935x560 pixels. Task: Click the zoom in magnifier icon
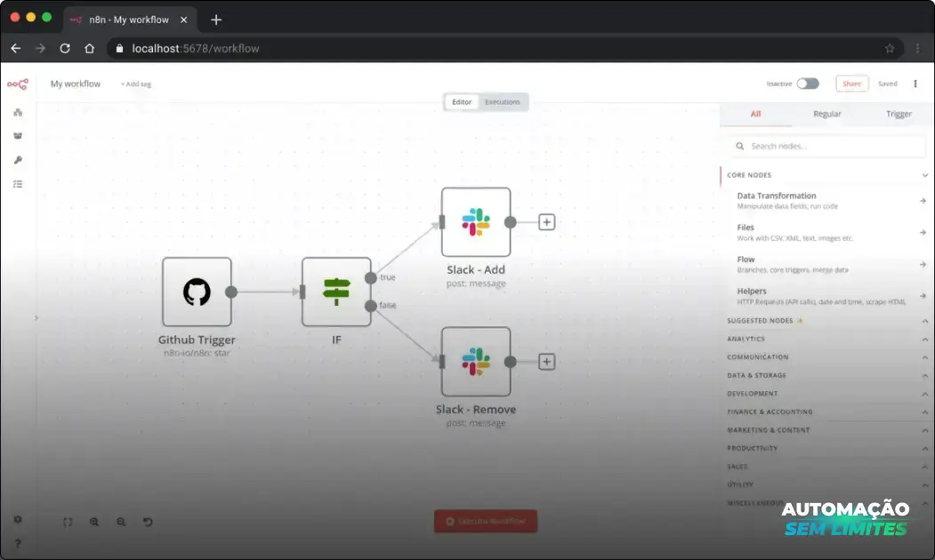click(x=94, y=522)
